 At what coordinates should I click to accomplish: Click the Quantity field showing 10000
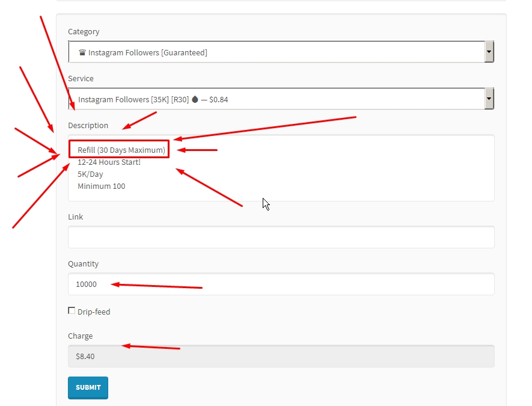pyautogui.click(x=281, y=284)
